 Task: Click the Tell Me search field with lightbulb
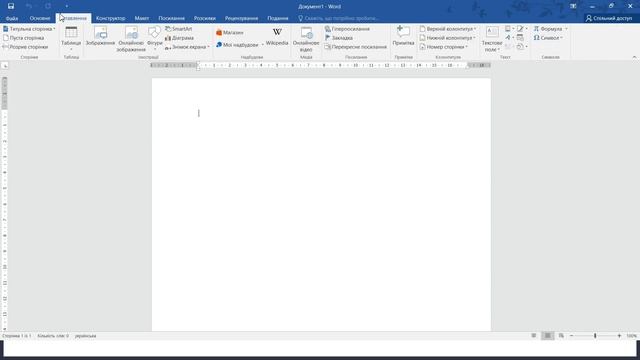pos(339,18)
